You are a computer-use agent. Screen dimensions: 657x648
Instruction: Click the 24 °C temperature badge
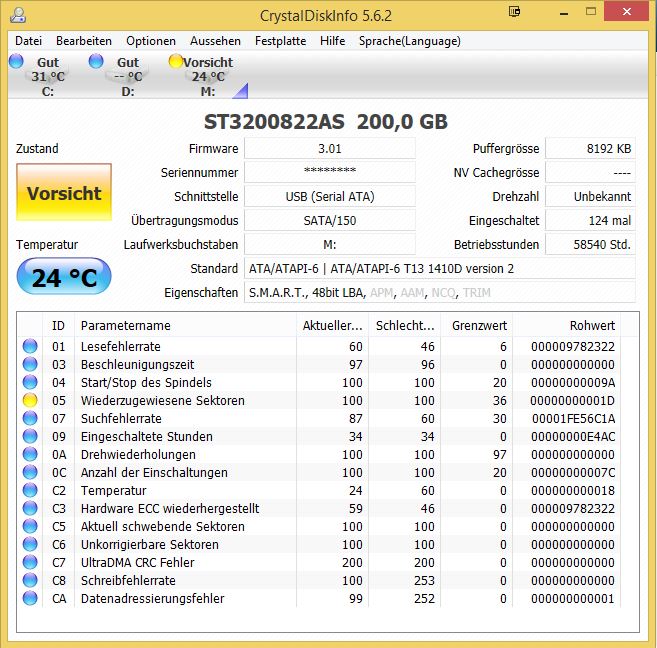[64, 277]
